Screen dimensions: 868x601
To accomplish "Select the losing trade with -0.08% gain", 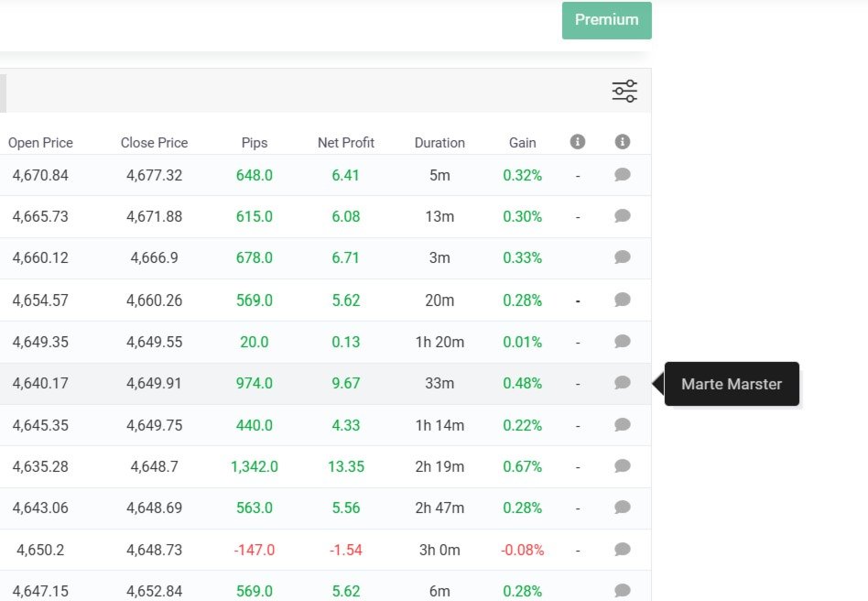I will point(326,550).
